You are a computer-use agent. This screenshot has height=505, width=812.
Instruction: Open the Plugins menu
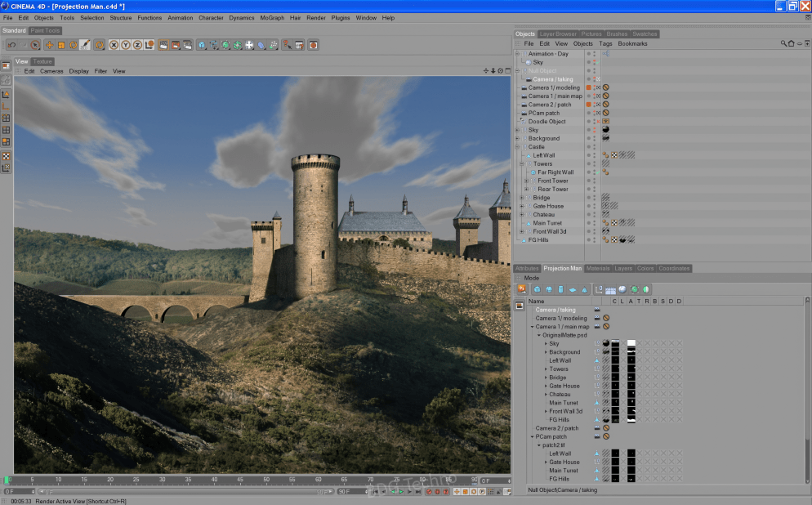(340, 18)
